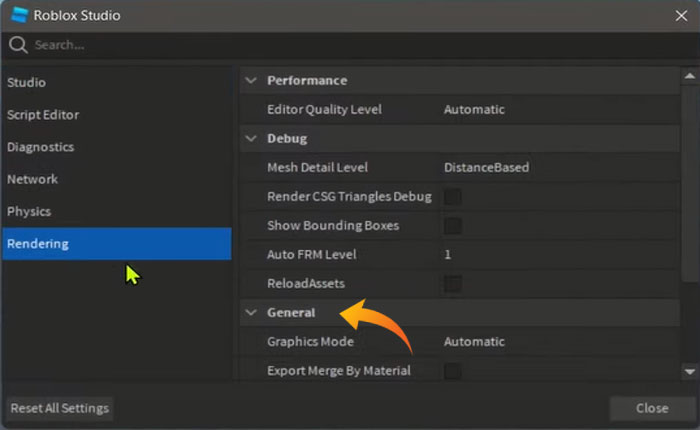Enable Render CSG Triangles Debug checkbox

[453, 196]
